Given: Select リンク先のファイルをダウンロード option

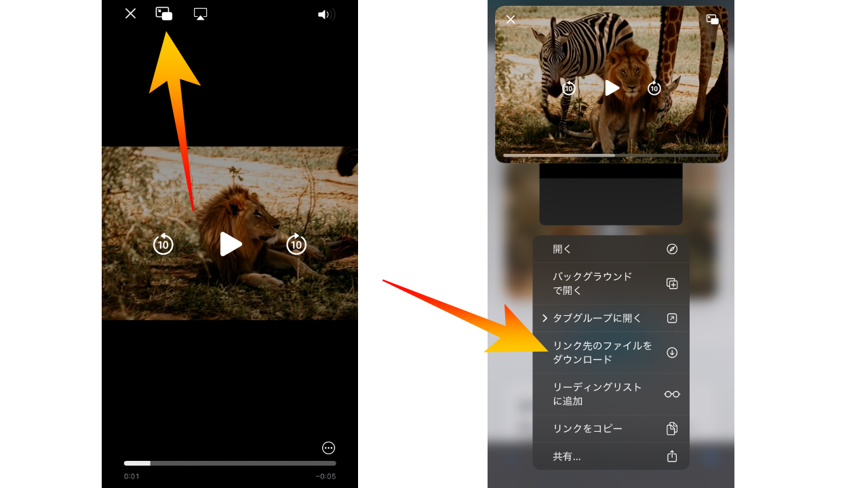Looking at the screenshot, I should click(x=604, y=352).
